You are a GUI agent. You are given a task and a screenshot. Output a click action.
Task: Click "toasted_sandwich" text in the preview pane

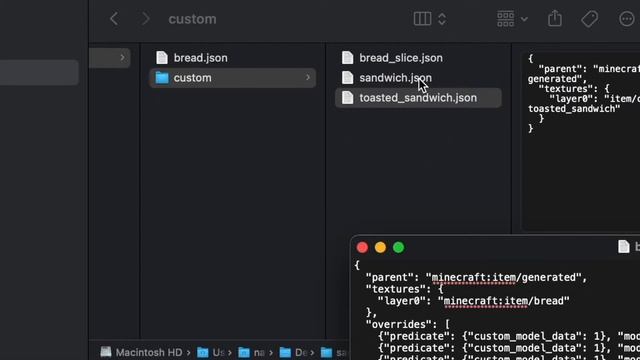(x=574, y=109)
